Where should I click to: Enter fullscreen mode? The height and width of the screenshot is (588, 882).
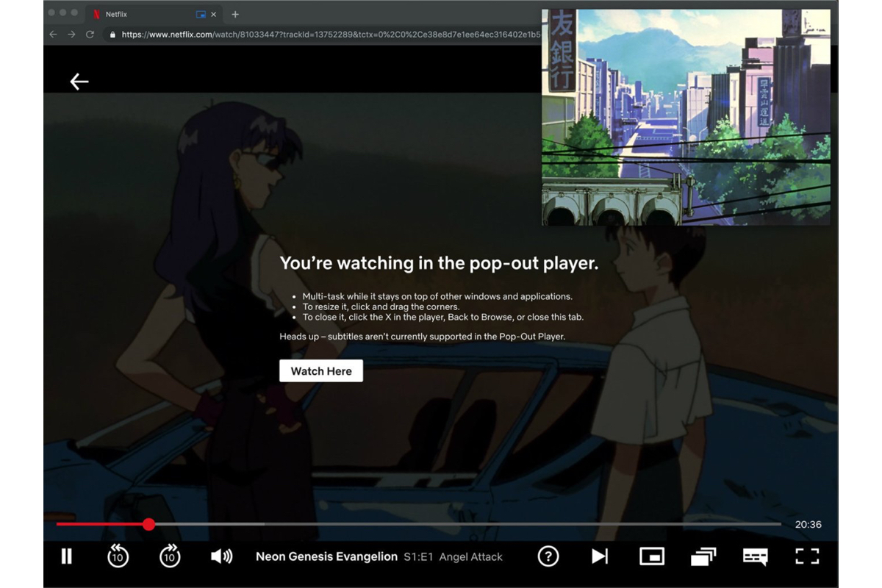(807, 556)
